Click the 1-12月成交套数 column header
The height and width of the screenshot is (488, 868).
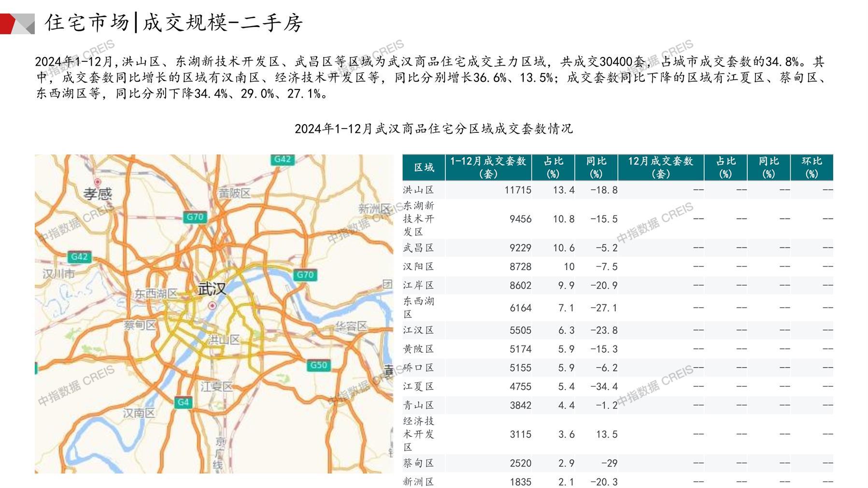point(488,167)
